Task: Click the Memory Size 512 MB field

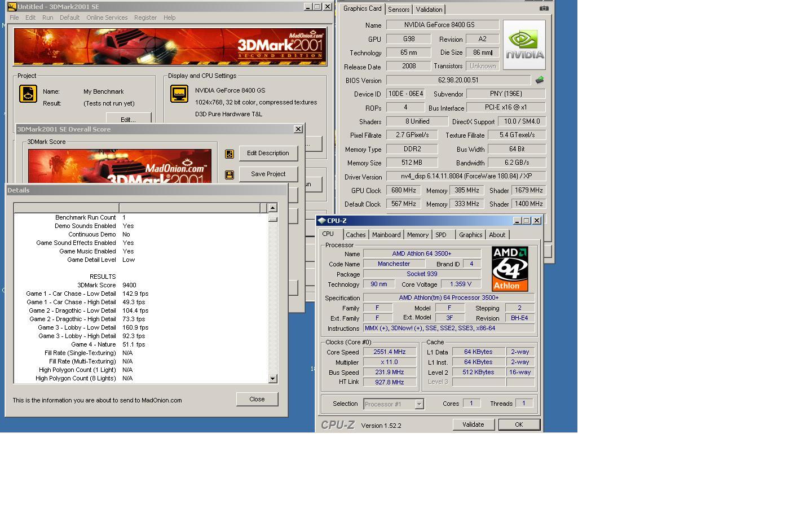Action: 412,163
